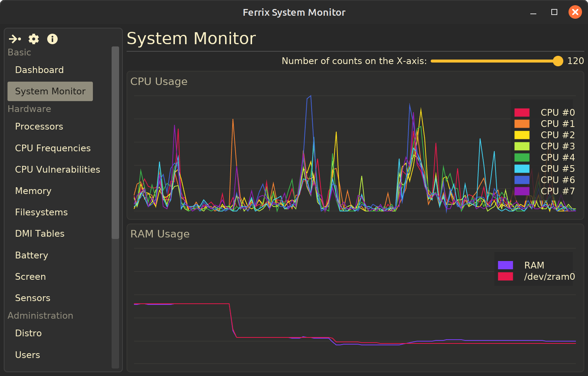Open the Sensors page
The image size is (588, 376).
pyautogui.click(x=33, y=298)
